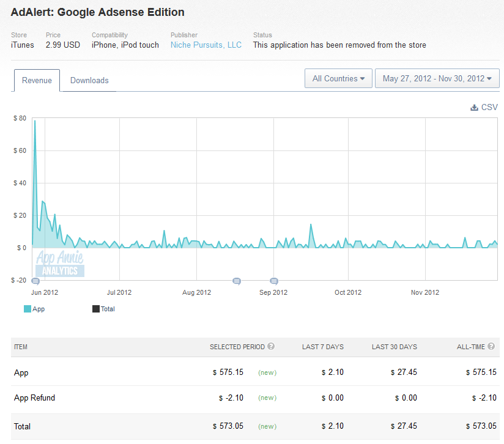The width and height of the screenshot is (504, 444).
Task: Click the (new) tag in the App row
Action: pos(267,372)
